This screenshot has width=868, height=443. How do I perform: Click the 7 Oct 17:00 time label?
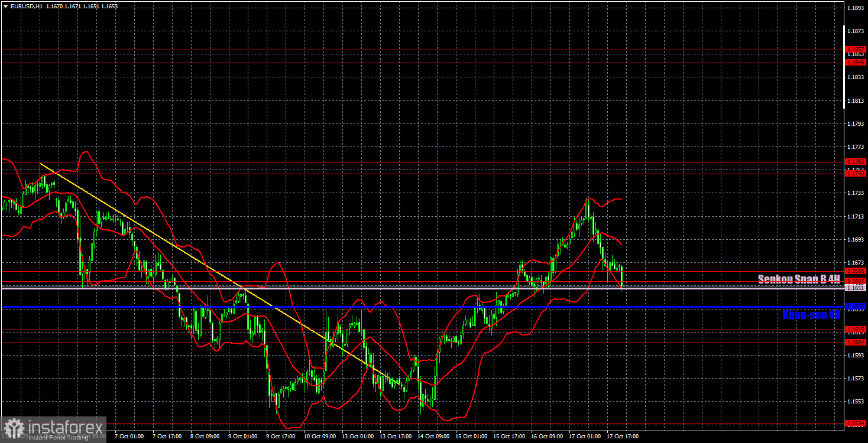coord(167,437)
